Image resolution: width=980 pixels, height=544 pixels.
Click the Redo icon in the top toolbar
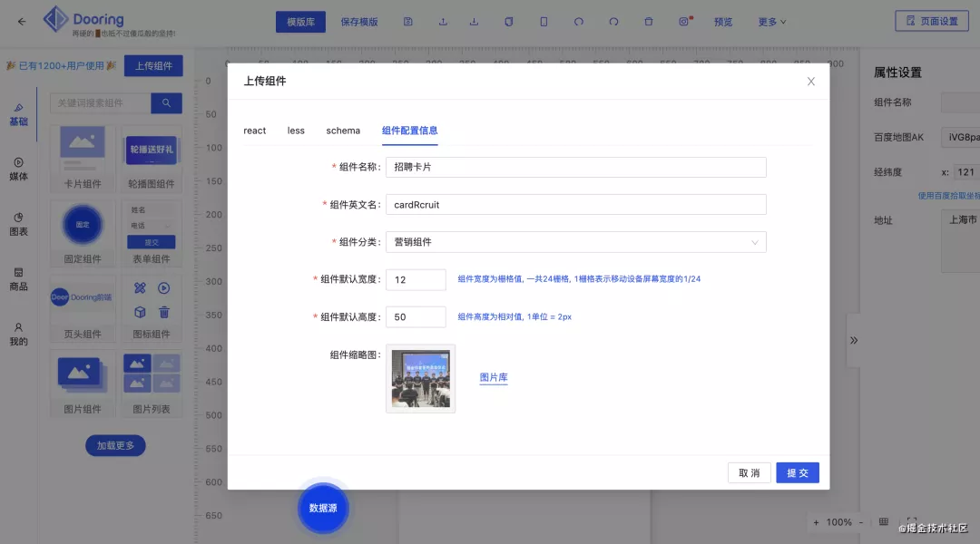click(x=613, y=21)
